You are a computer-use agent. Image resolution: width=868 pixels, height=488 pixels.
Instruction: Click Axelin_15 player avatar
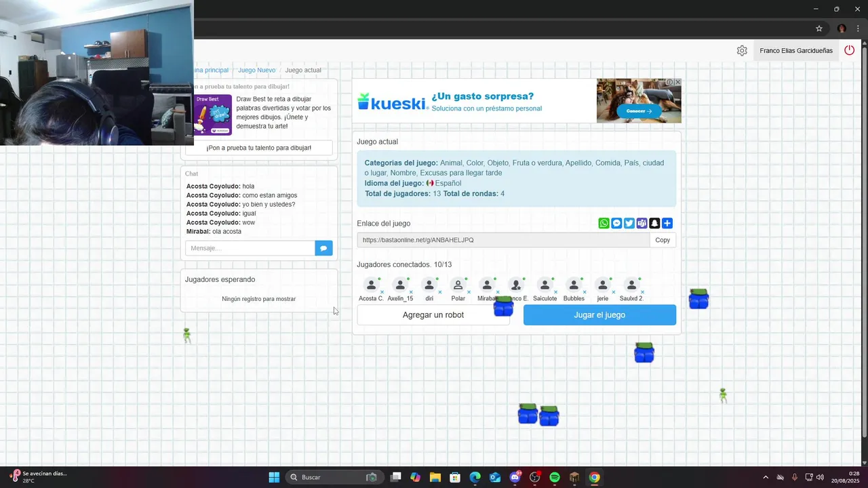400,285
